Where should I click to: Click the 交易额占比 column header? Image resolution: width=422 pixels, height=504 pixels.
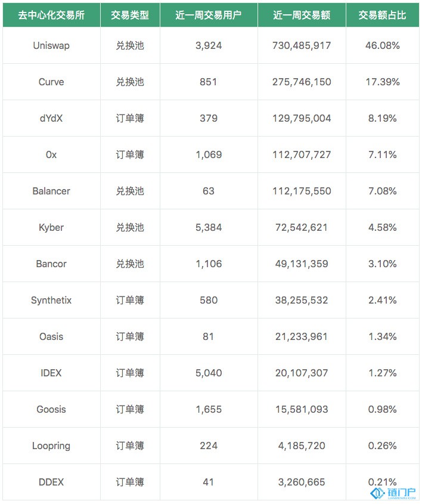coord(383,15)
